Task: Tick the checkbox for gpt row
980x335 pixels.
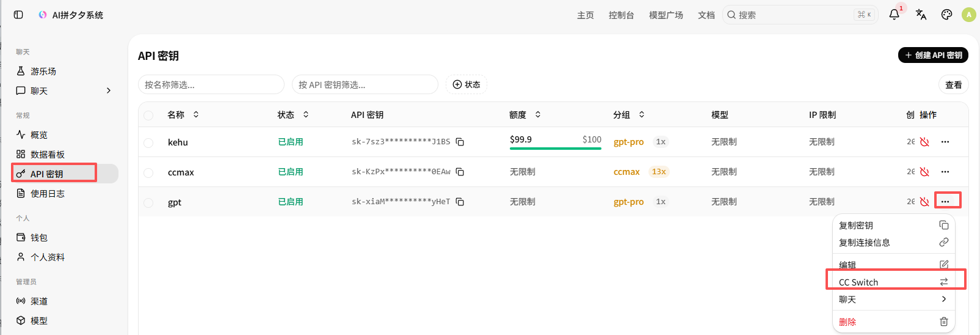Action: click(x=148, y=202)
